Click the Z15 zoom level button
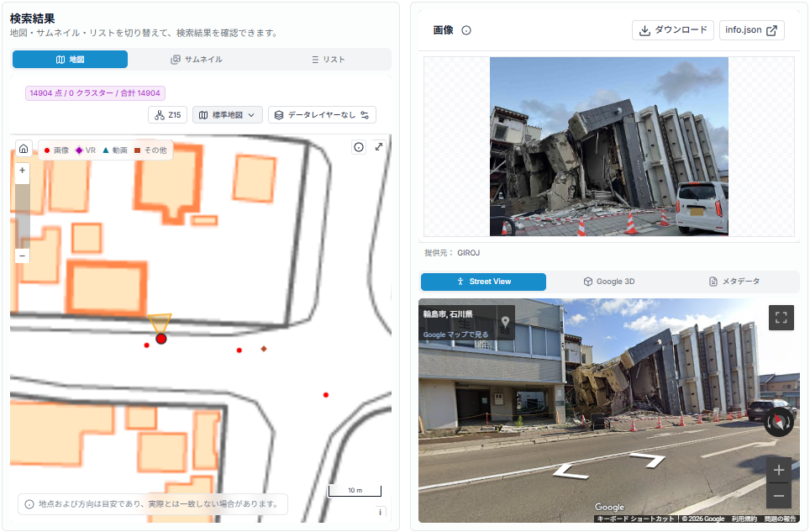Viewport: 810px width, 532px height. 168,114
